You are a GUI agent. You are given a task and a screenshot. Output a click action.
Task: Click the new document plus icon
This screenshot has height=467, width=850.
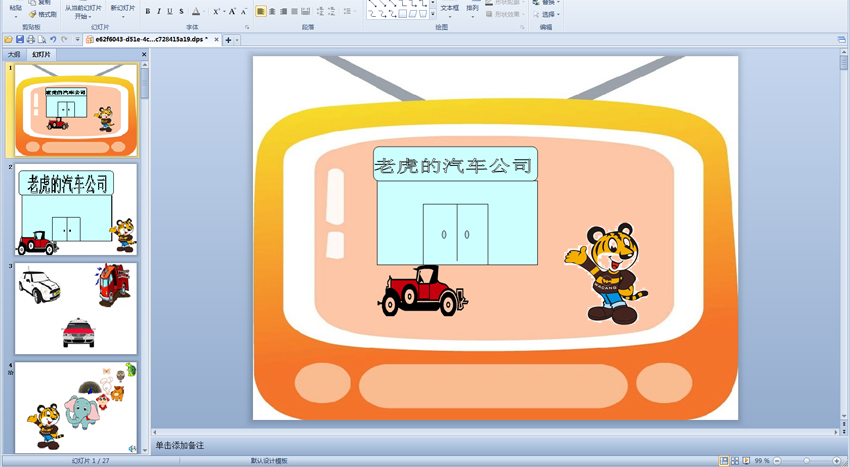pyautogui.click(x=228, y=40)
